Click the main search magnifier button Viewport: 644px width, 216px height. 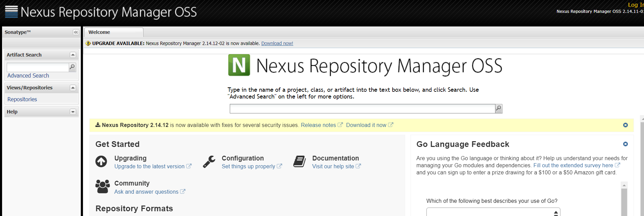(x=498, y=108)
